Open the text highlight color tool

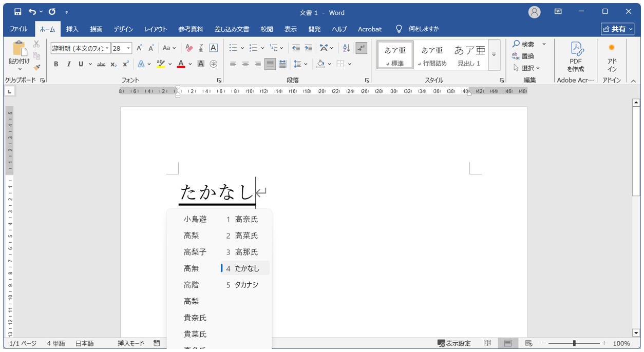[161, 64]
